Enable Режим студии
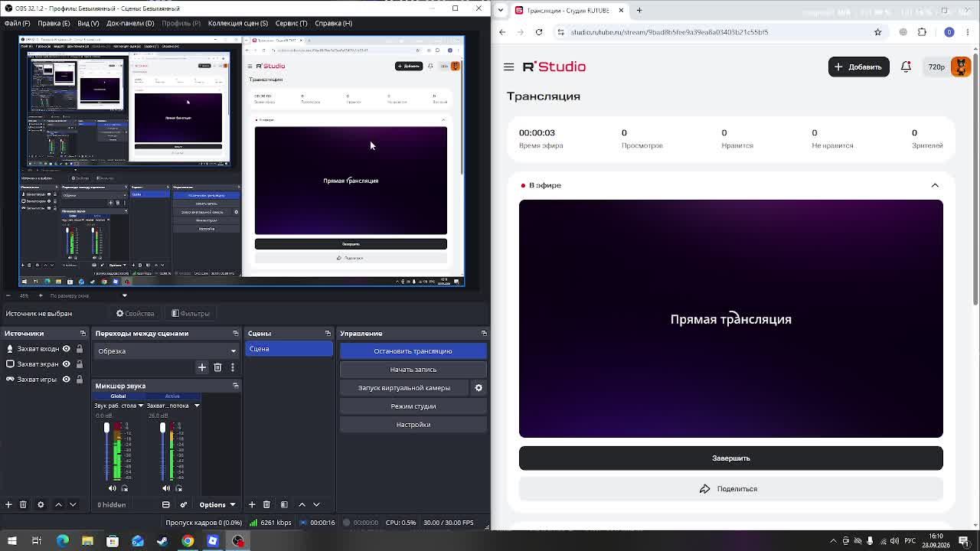This screenshot has height=551, width=980. (413, 406)
